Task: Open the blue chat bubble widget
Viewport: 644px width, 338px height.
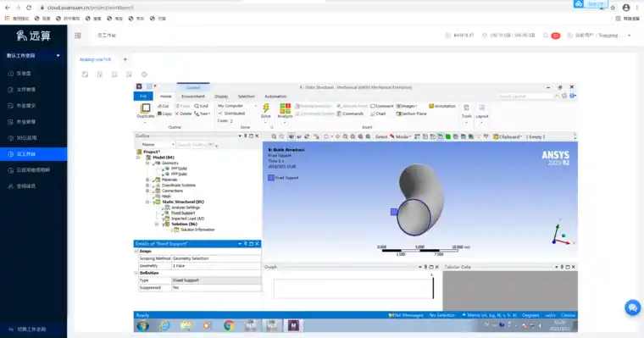Action: [632, 308]
